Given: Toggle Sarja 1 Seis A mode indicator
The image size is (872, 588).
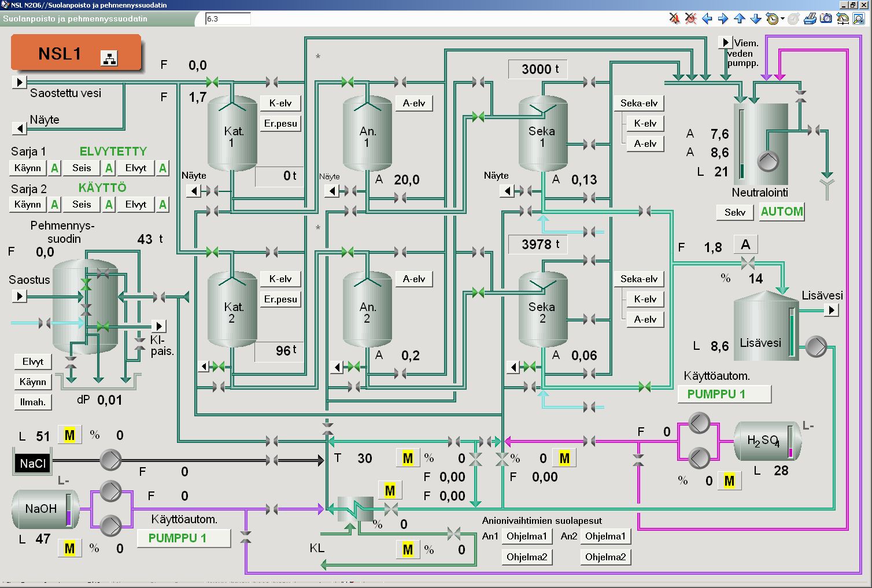Looking at the screenshot, I should (109, 168).
